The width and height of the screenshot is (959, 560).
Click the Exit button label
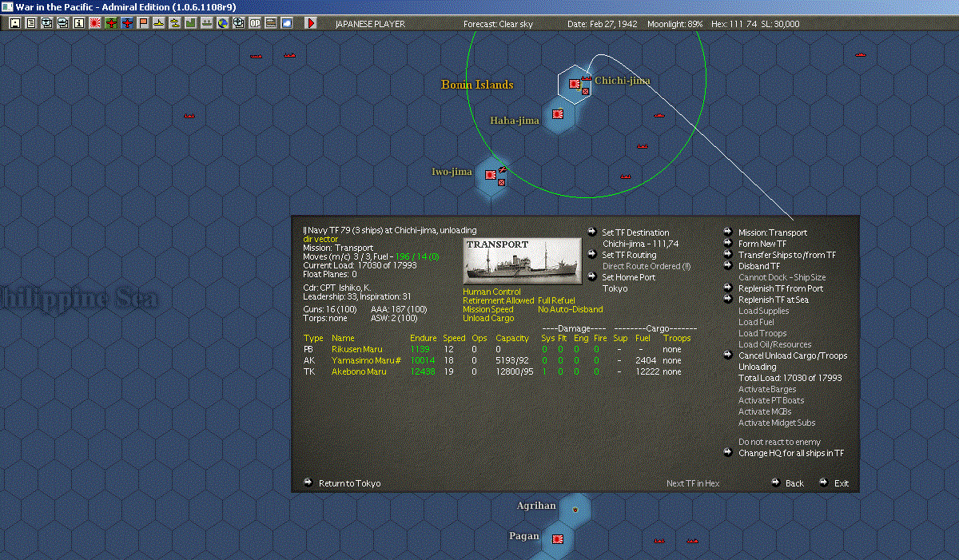point(842,483)
